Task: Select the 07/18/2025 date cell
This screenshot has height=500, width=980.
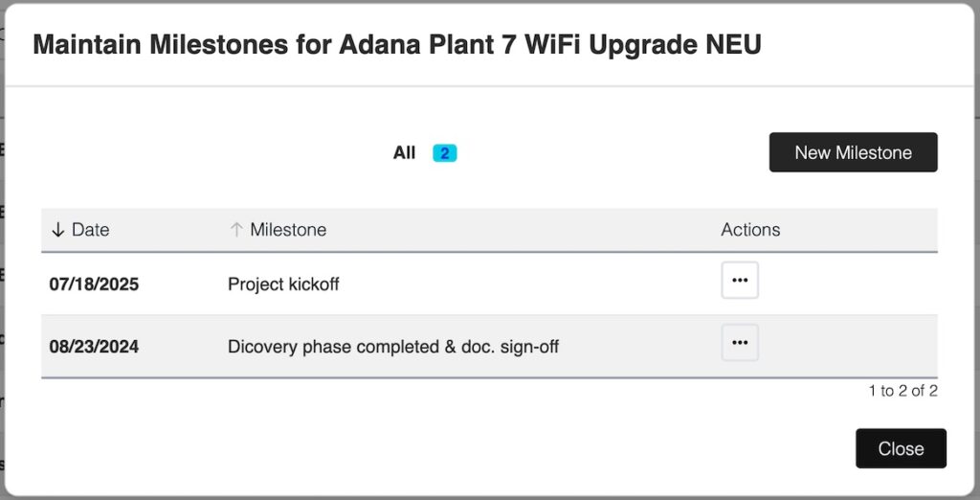Action: (94, 284)
